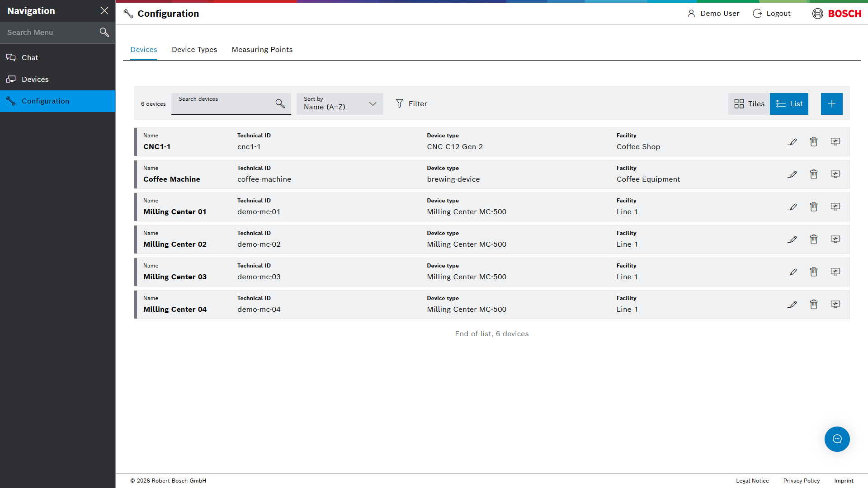
Task: Open the Filter options
Action: coord(411,104)
